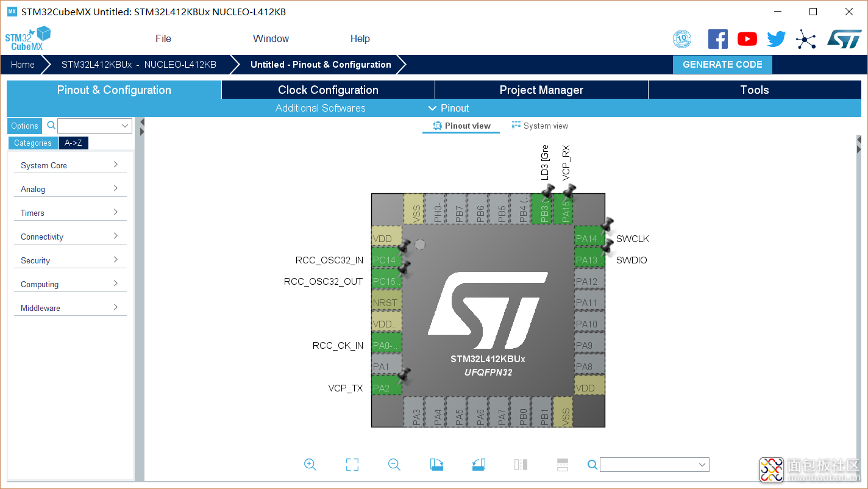Click the ST community network icon
The image size is (868, 489).
point(806,40)
